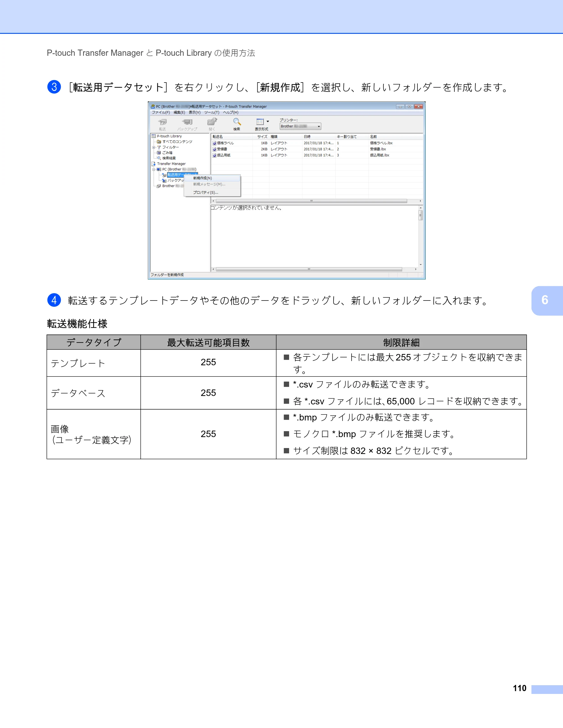Open the 表示形式 dropdown arrow
The width and height of the screenshot is (563, 728).
pyautogui.click(x=268, y=122)
